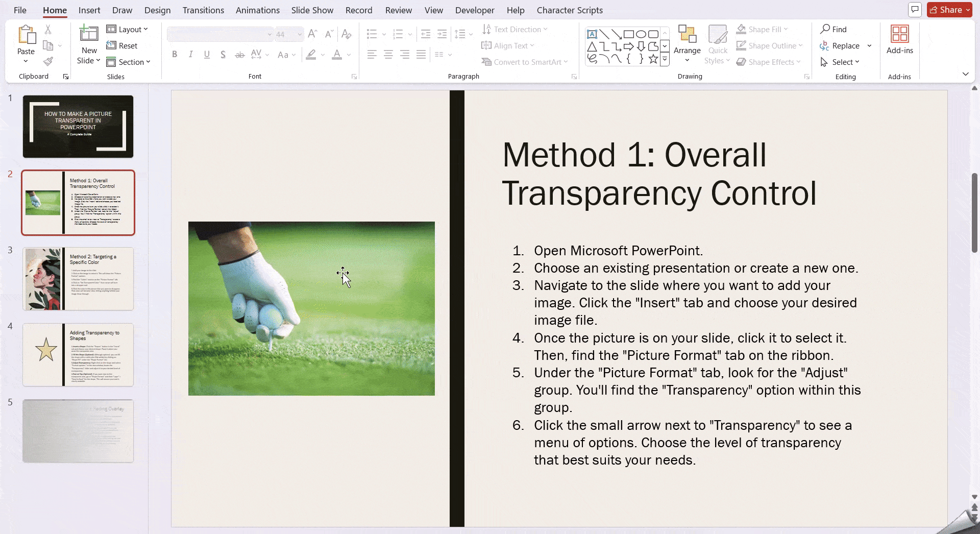Insert a rectangle shape from the gallery

[629, 34]
